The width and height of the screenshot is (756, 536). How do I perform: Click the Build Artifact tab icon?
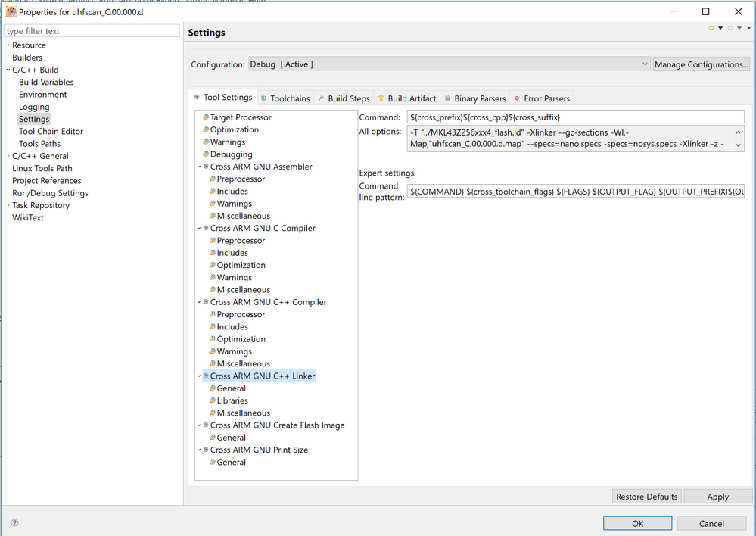coord(381,98)
